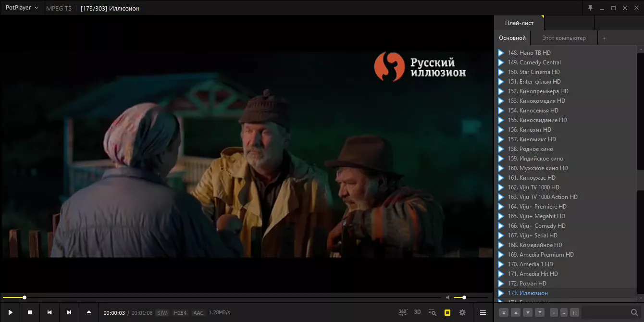This screenshot has width=644, height=322.
Task: Skip to the next playlist item
Action: tap(69, 312)
